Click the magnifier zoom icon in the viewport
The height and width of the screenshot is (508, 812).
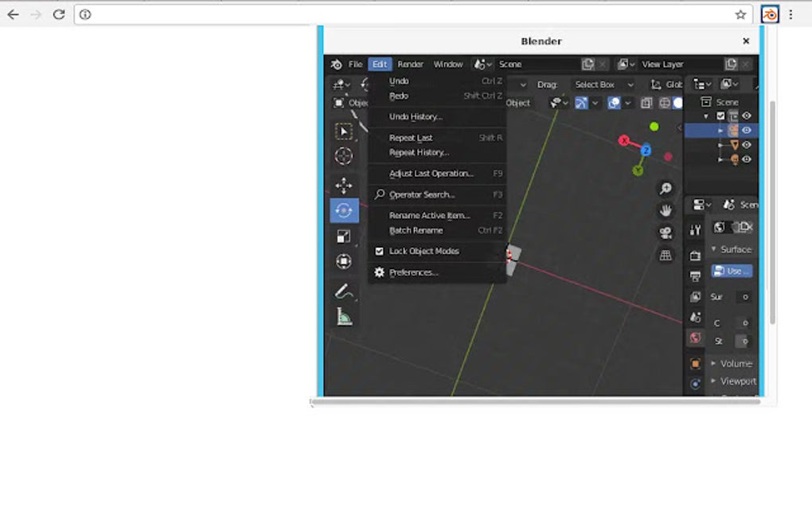click(665, 189)
